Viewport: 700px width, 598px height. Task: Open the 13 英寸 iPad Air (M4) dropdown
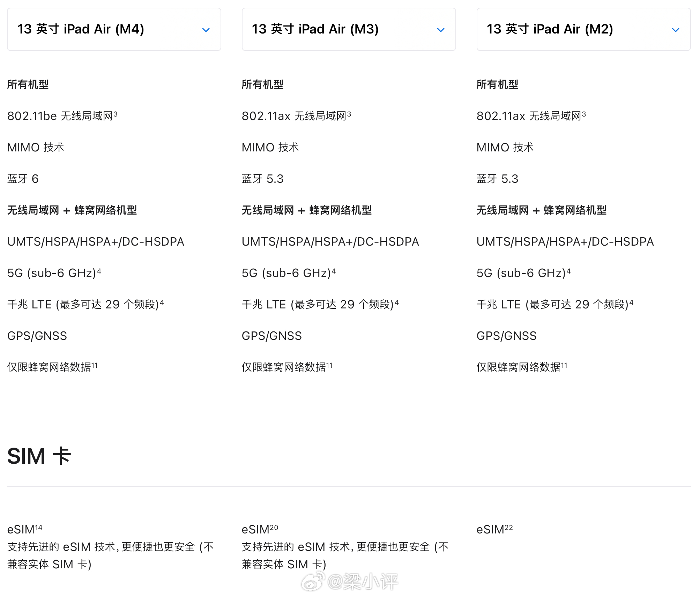(x=114, y=29)
